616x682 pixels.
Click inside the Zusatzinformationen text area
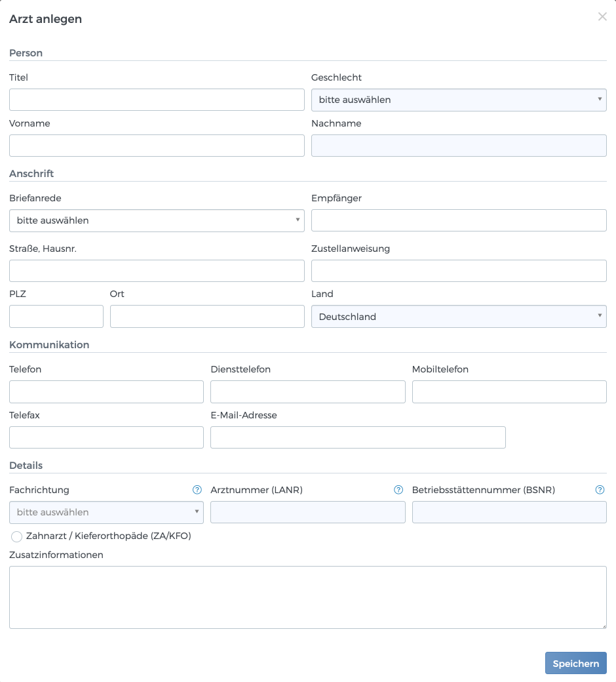(308, 597)
